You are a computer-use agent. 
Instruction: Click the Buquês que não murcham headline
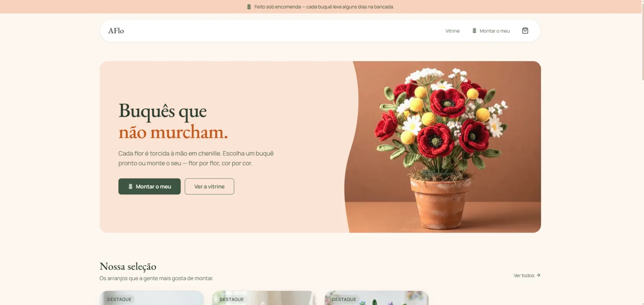pyautogui.click(x=173, y=121)
